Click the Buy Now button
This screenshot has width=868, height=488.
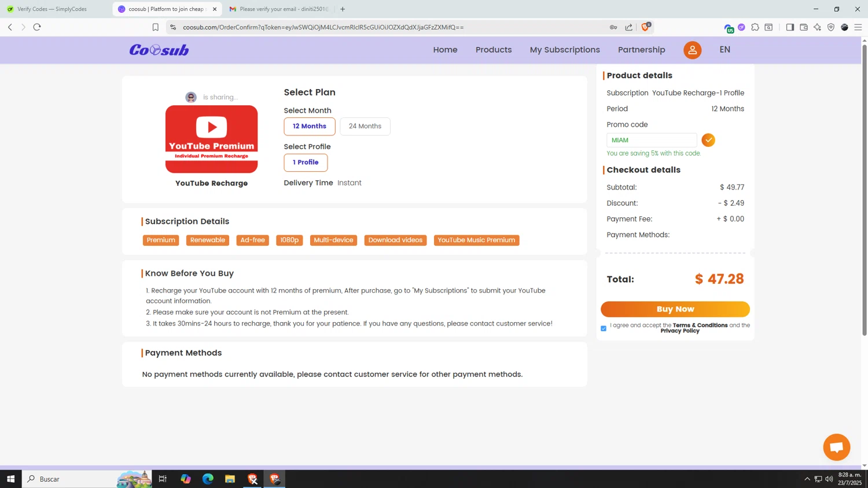click(x=675, y=309)
